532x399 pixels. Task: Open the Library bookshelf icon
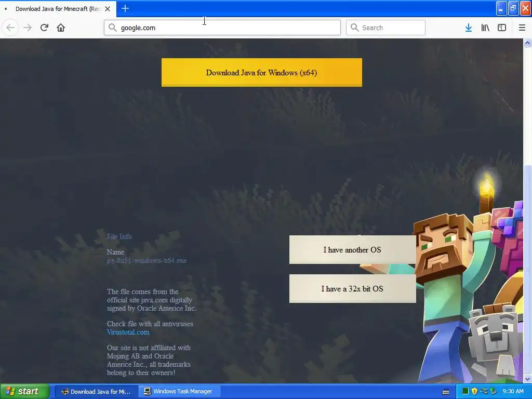(485, 28)
